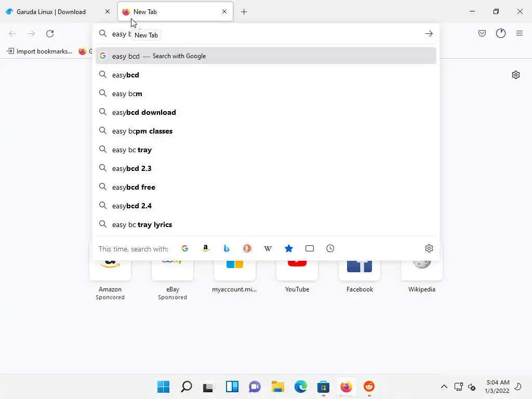Viewport: 532px width, 399px height.
Task: Save to Pocket icon
Action: pos(482,33)
